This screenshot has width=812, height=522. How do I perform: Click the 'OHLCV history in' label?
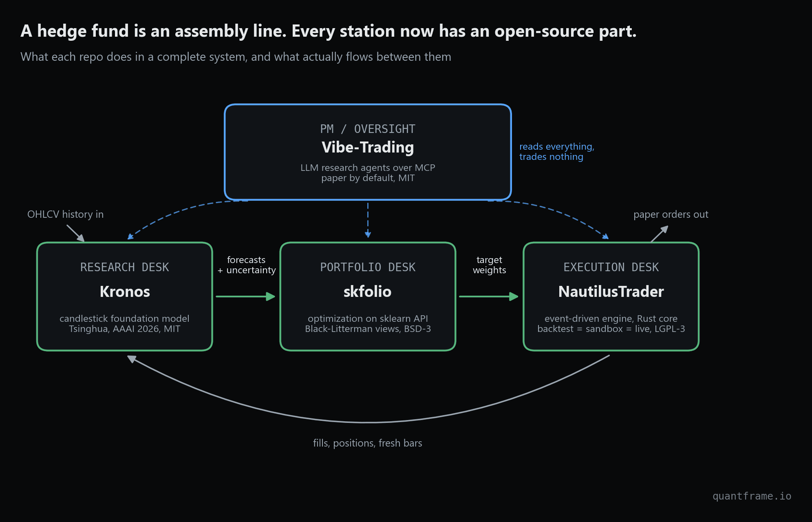pos(65,214)
